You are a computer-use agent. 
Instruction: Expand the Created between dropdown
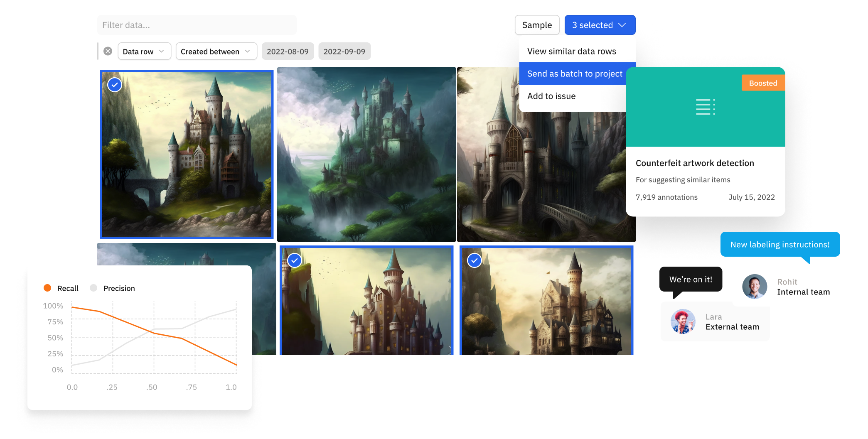pos(216,52)
